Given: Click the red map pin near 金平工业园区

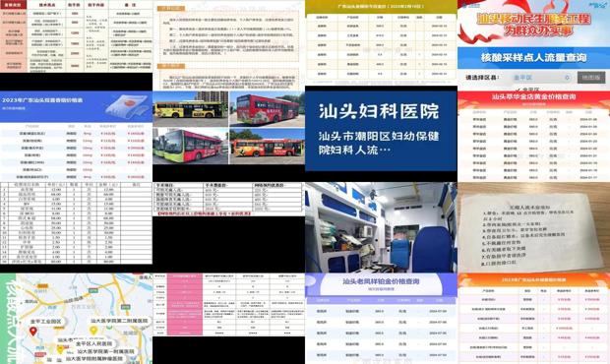Looking at the screenshot, I should pyautogui.click(x=33, y=331).
